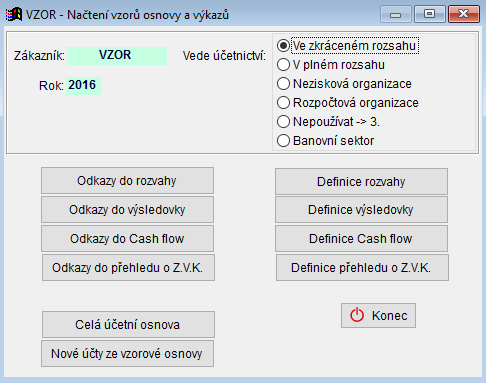Click 'Odkazy do výsledovky' button

click(x=127, y=210)
